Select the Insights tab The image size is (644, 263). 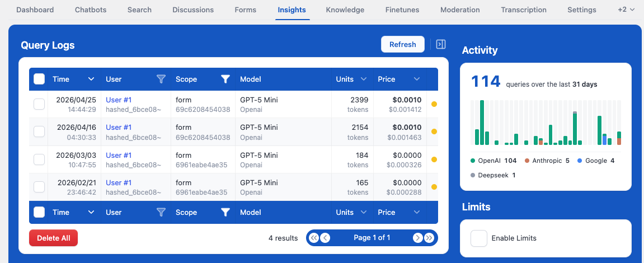tap(292, 10)
